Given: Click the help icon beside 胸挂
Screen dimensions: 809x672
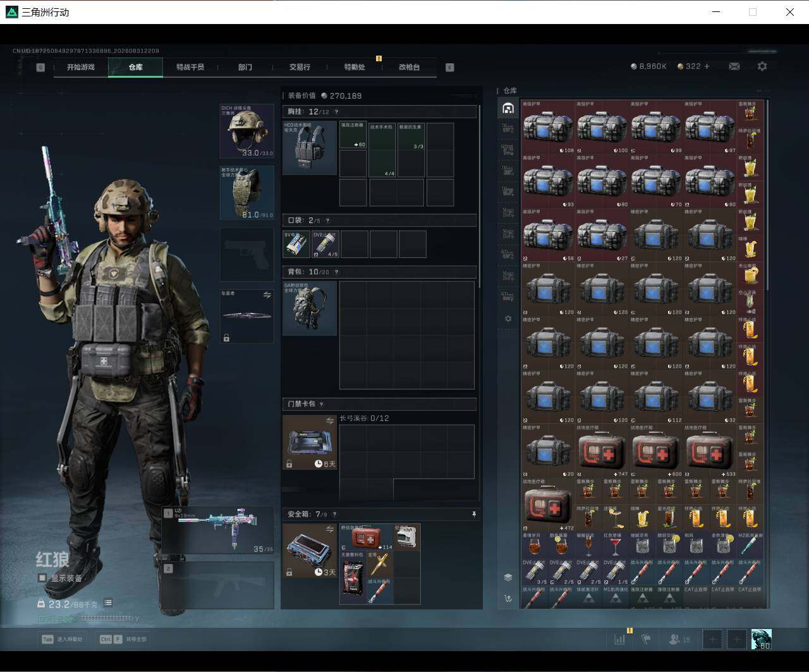Looking at the screenshot, I should pyautogui.click(x=336, y=112).
